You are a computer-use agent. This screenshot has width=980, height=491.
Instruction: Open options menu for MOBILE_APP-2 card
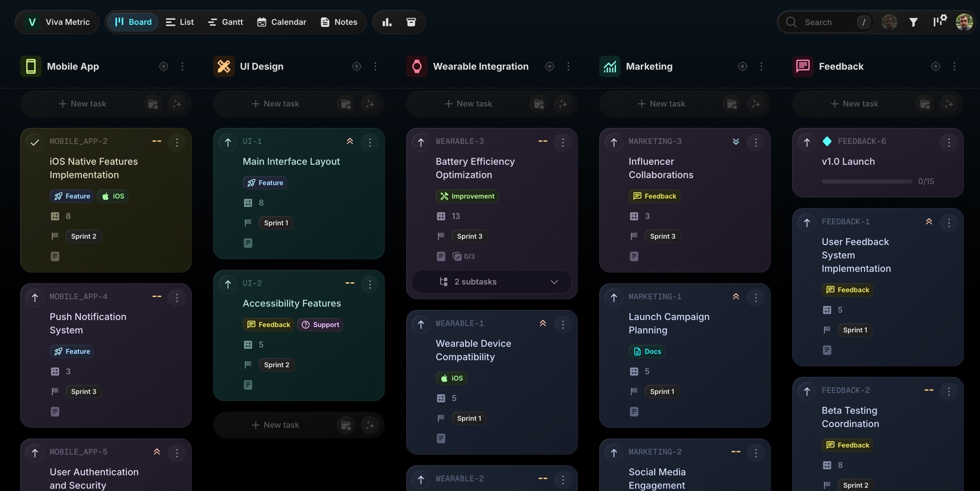tap(177, 142)
